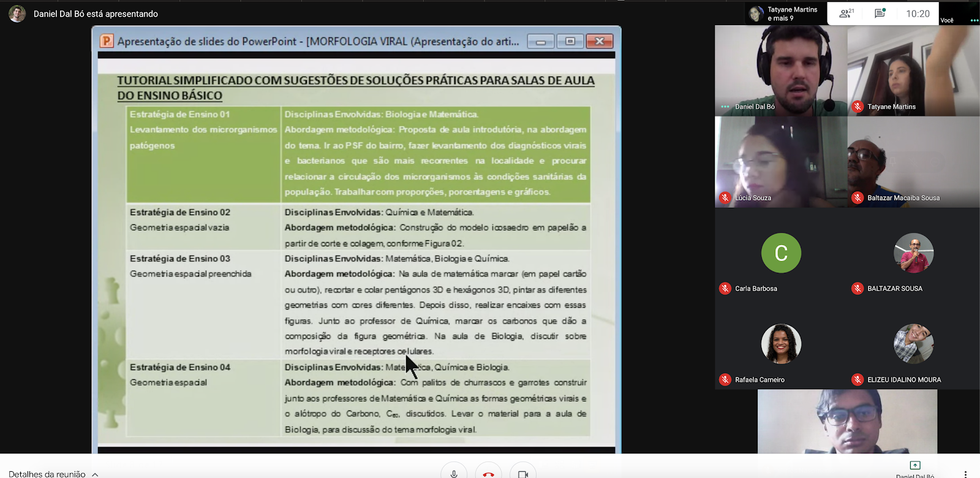Toggle the camera in the call controls

(x=523, y=473)
